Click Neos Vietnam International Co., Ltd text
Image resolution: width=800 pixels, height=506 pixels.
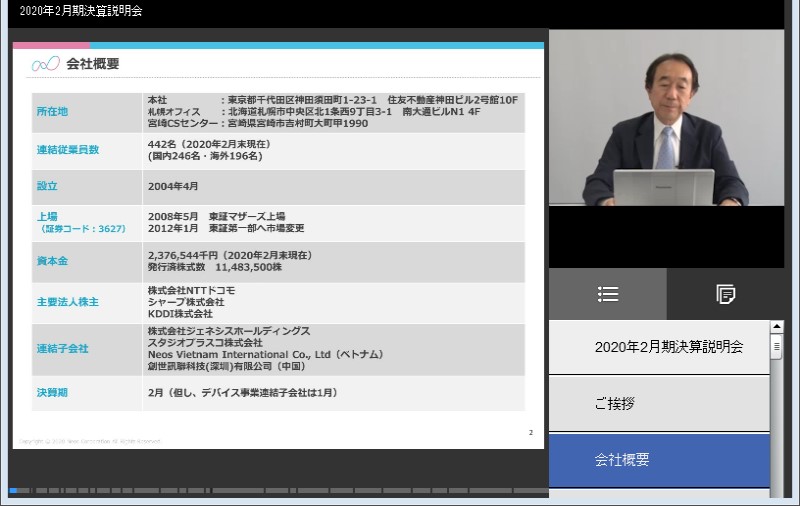[239, 355]
